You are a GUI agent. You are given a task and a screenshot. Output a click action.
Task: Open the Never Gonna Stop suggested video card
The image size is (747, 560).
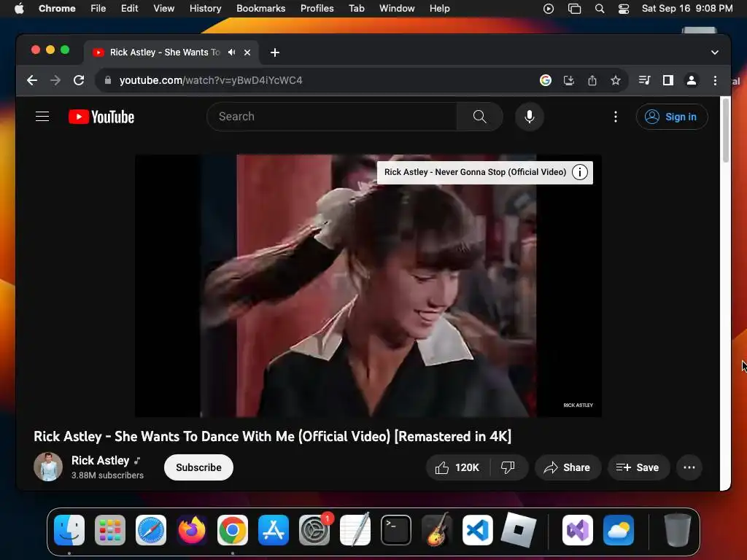coord(475,172)
